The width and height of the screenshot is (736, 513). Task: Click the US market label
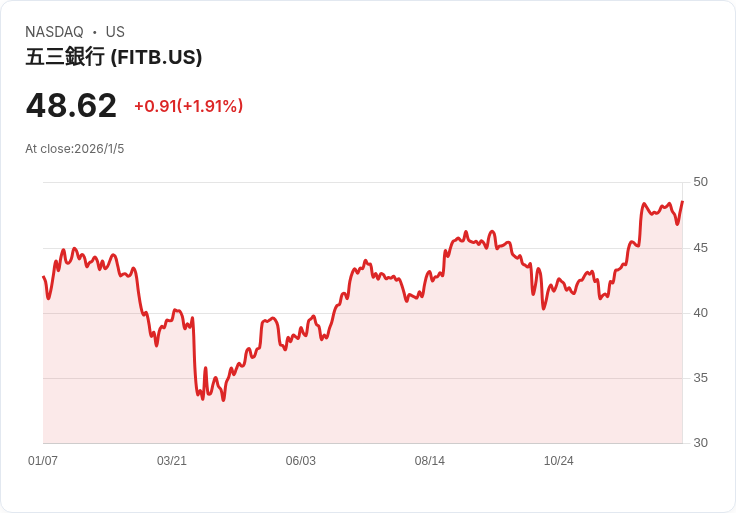click(115, 32)
